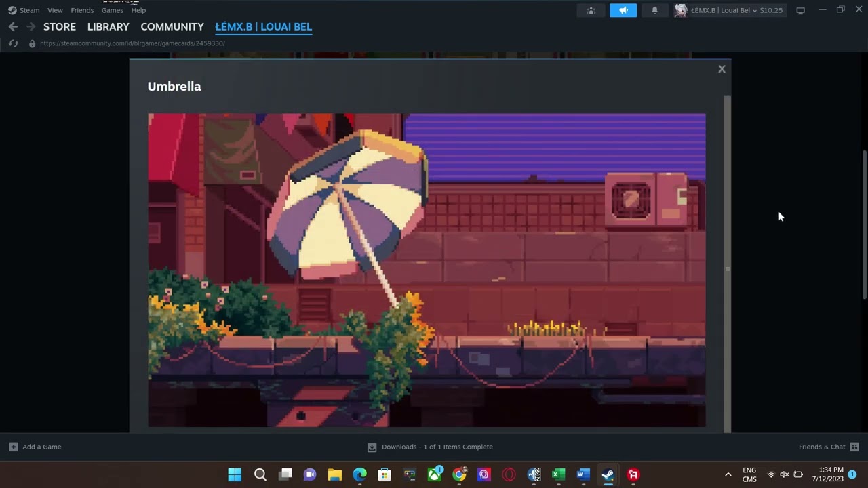Click the Steam forward arrow
Image resolution: width=868 pixels, height=488 pixels.
click(x=31, y=26)
